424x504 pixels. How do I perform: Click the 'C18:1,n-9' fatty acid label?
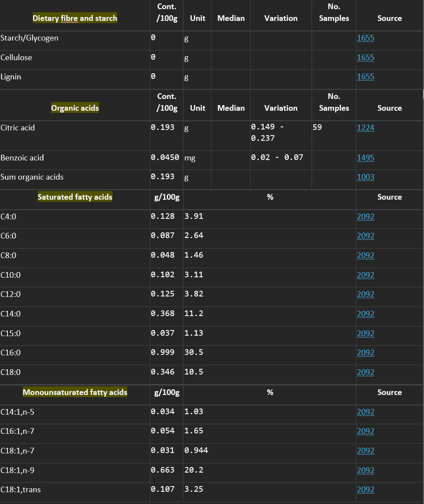17,470
